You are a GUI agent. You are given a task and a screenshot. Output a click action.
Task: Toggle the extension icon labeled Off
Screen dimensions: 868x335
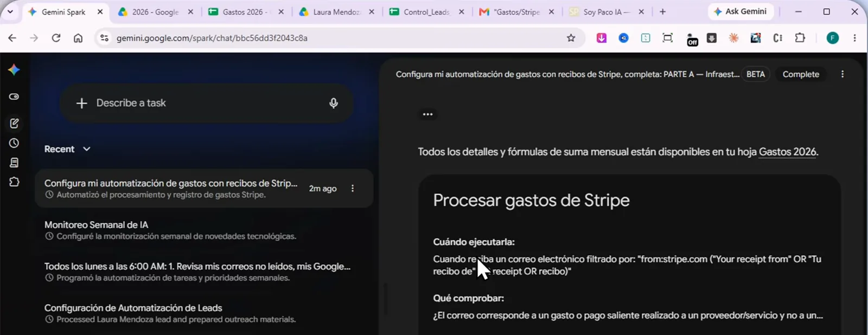(x=692, y=39)
